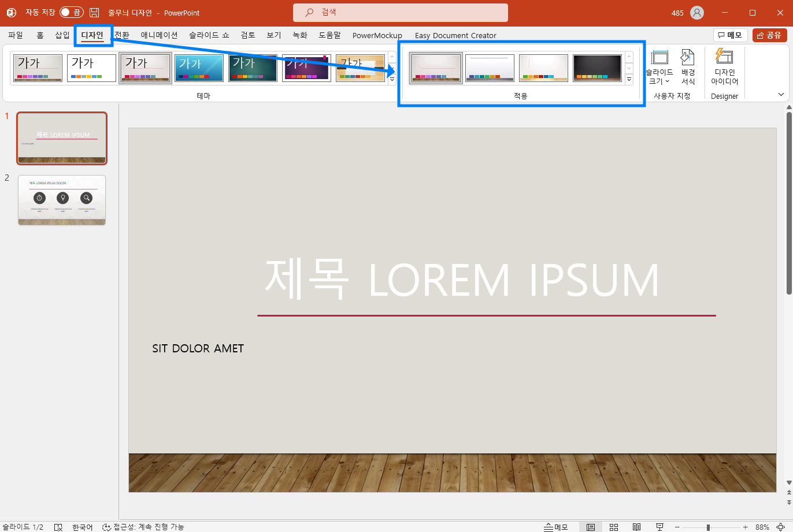Screen dimensions: 793x532
Task: Select the third light variant with tan floor
Action: 543,68
